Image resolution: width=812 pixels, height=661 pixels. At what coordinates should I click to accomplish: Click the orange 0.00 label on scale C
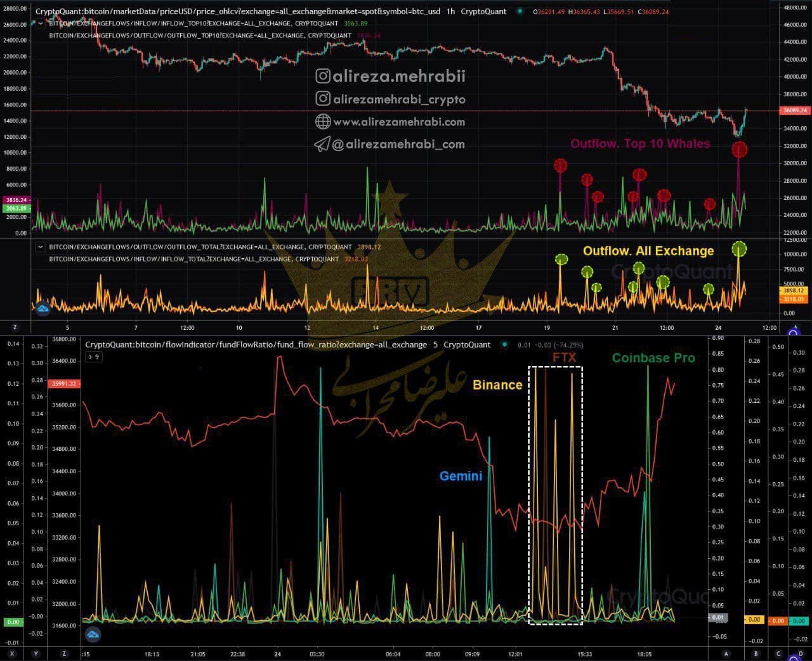pyautogui.click(x=778, y=621)
